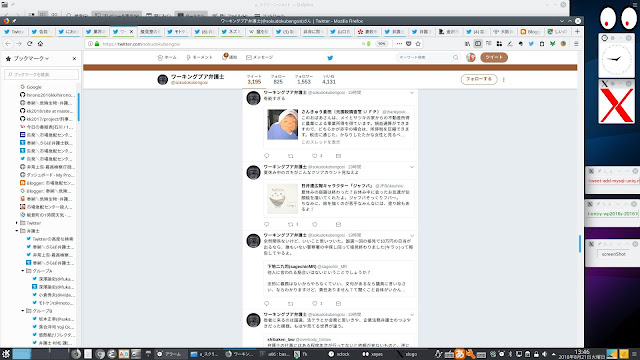Retweet the first tweet about おばあさん
Image resolution: width=640 pixels, height=360 pixels.
(x=291, y=156)
